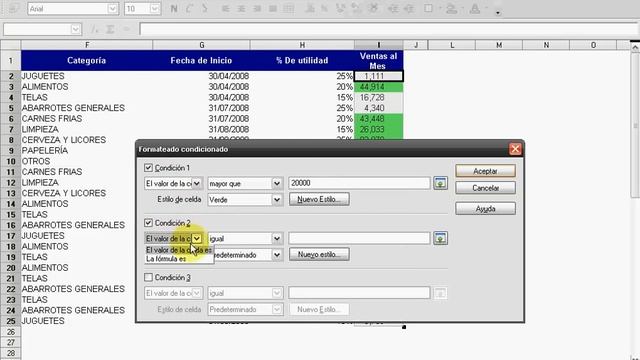Screen dimensions: 640x360
Task: Click the OTROS cell
Action: [x=78, y=161]
